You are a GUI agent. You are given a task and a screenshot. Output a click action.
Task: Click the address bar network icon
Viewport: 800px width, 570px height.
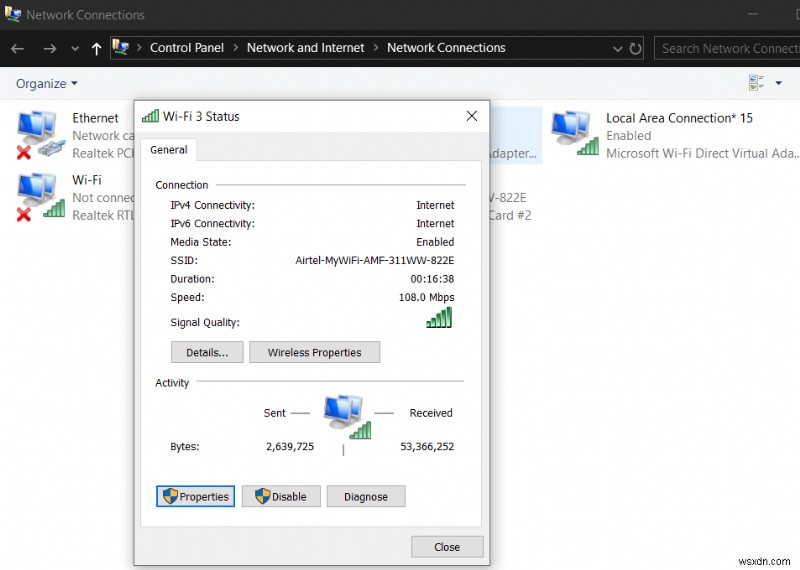coord(120,47)
